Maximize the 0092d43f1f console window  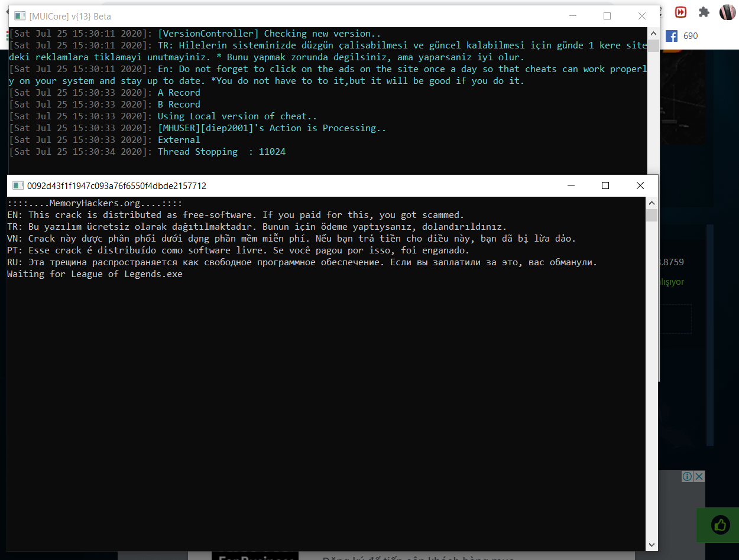605,185
